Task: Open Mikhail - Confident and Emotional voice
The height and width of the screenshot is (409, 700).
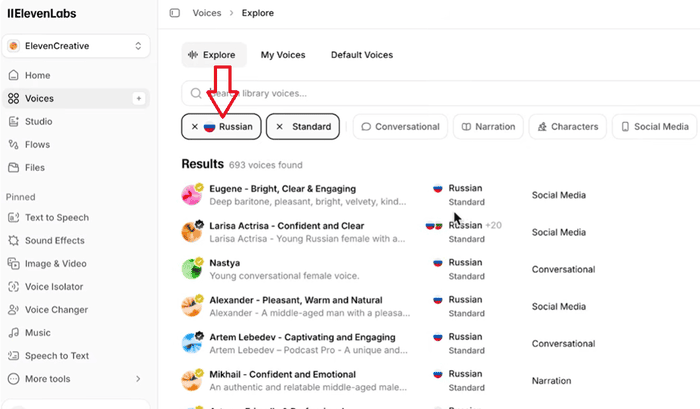Action: [283, 374]
